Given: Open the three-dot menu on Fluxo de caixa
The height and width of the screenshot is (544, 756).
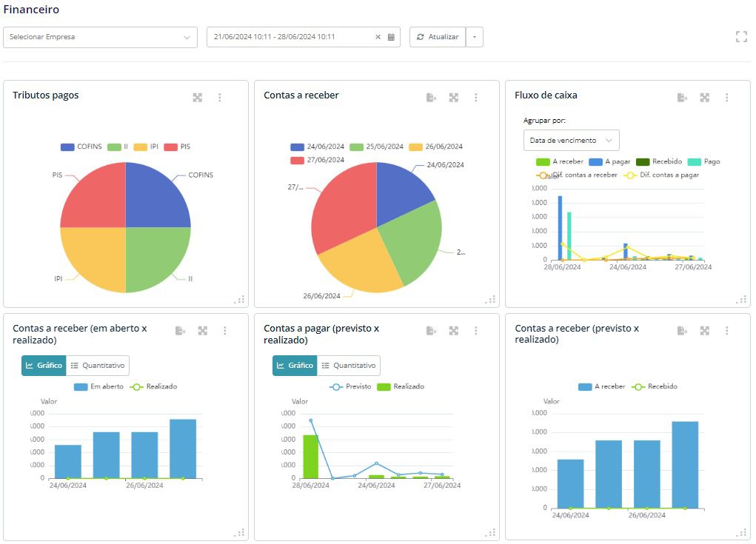Looking at the screenshot, I should pyautogui.click(x=726, y=97).
